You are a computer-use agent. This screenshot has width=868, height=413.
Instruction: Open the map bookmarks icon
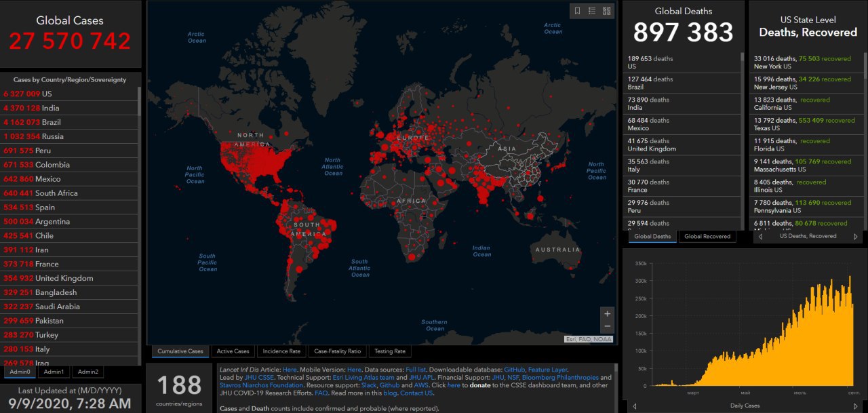577,11
